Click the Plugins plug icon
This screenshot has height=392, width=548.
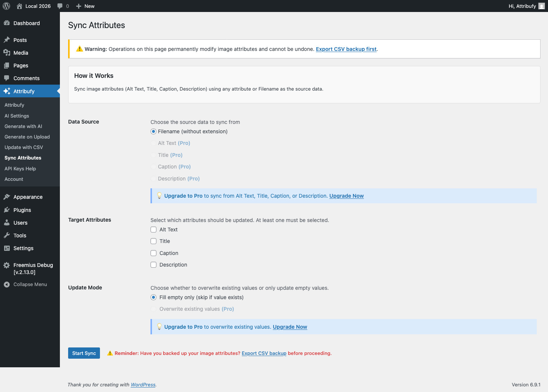pos(6,210)
